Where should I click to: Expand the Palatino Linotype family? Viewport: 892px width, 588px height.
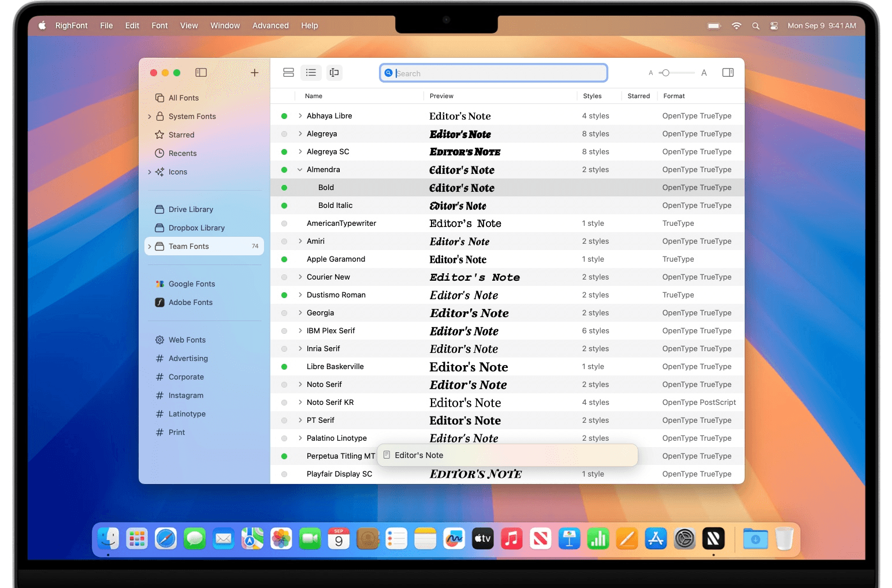[x=300, y=438]
